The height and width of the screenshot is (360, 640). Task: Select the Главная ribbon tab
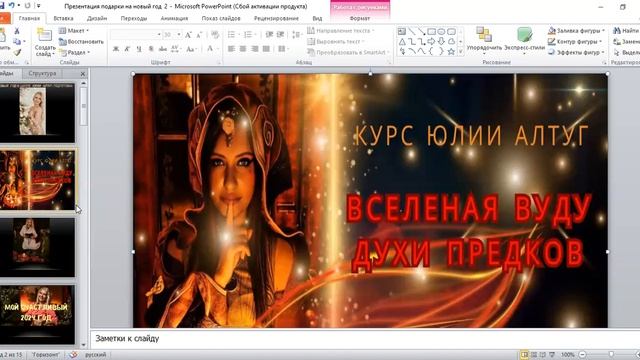[29, 18]
